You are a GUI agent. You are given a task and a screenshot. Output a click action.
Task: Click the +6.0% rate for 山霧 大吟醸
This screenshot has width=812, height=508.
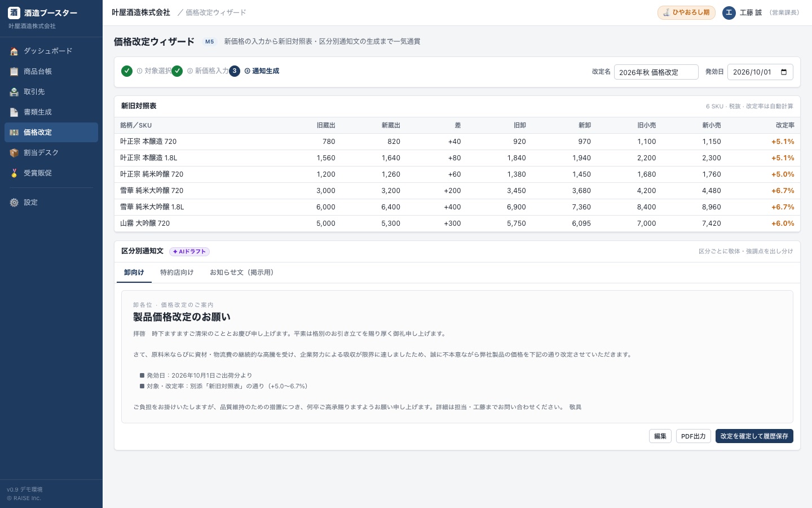(x=783, y=224)
